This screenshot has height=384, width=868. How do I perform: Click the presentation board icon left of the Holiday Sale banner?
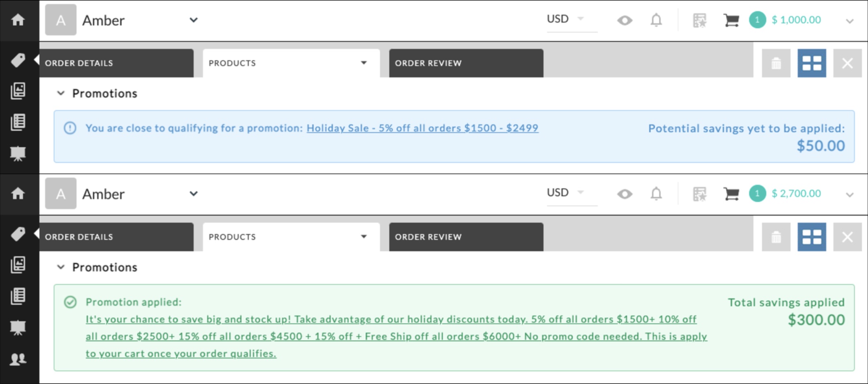(x=18, y=153)
